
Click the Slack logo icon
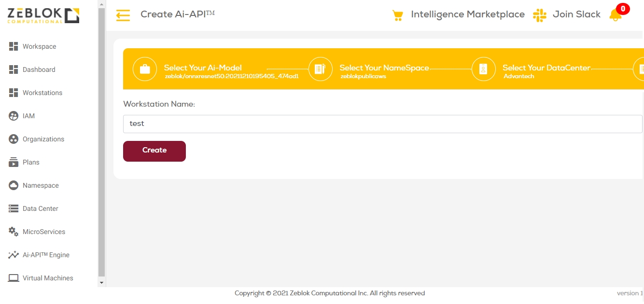[539, 15]
